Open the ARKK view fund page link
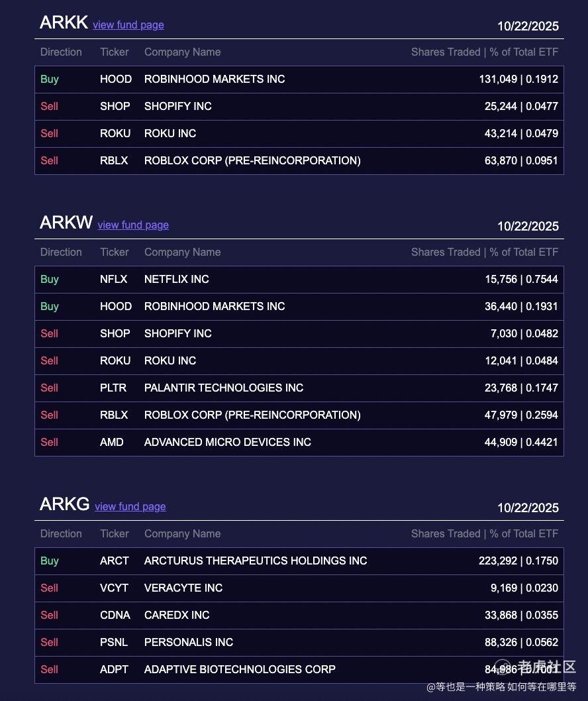The height and width of the screenshot is (701, 588). [x=128, y=25]
